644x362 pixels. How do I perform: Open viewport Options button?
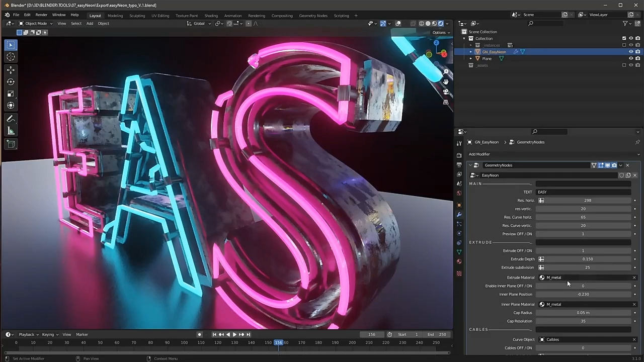coord(440,32)
